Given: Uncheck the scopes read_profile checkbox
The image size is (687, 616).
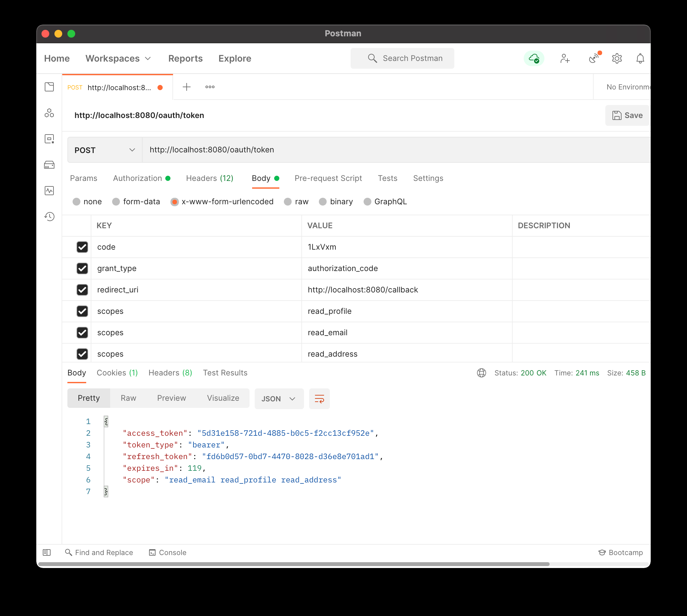Looking at the screenshot, I should pos(82,311).
